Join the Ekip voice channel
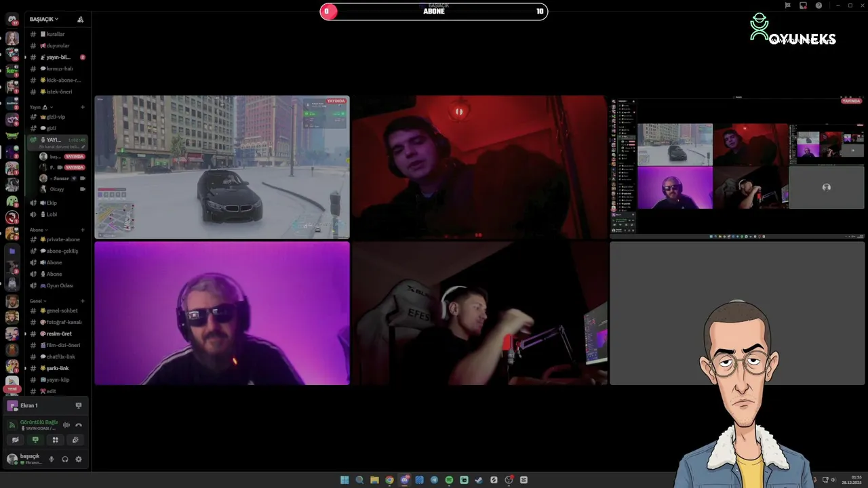 (56, 203)
